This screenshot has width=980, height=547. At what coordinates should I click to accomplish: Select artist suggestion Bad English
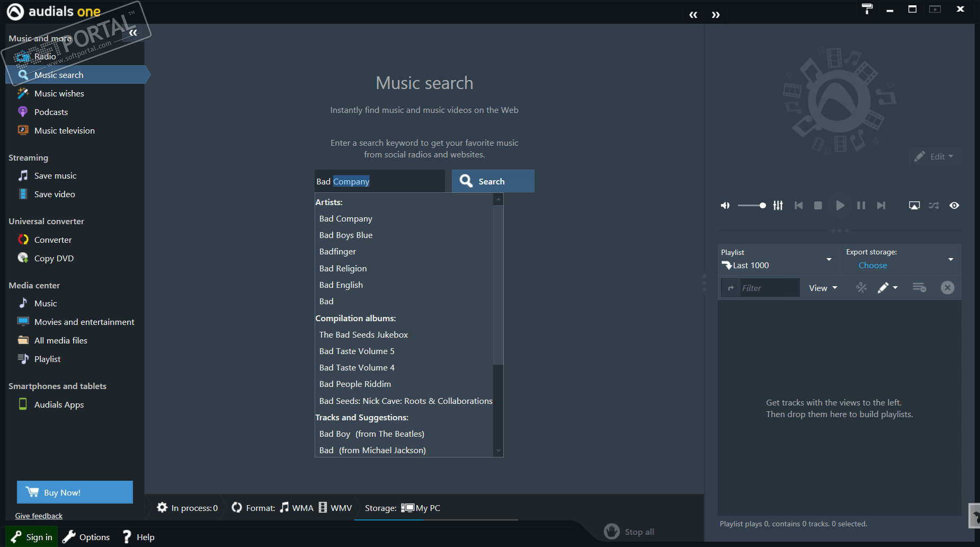point(341,285)
